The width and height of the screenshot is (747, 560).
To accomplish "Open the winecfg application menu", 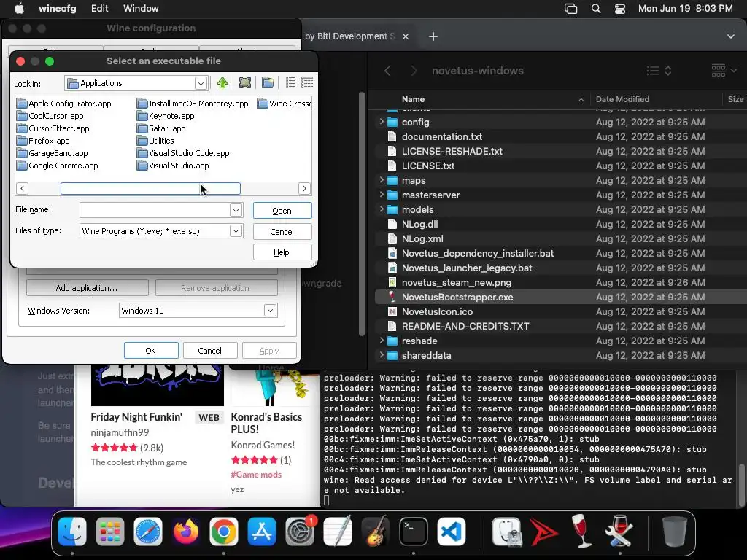I will pos(57,9).
